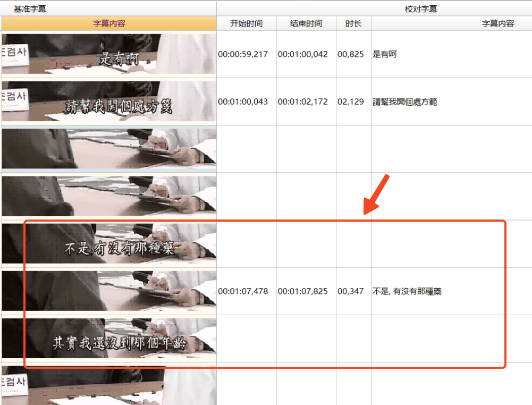Sort by the 结束时间 column header
The width and height of the screenshot is (532, 405).
tap(305, 23)
